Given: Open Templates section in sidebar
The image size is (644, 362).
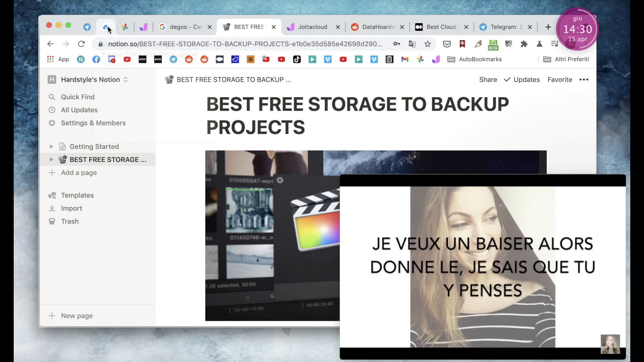Looking at the screenshot, I should (x=77, y=195).
